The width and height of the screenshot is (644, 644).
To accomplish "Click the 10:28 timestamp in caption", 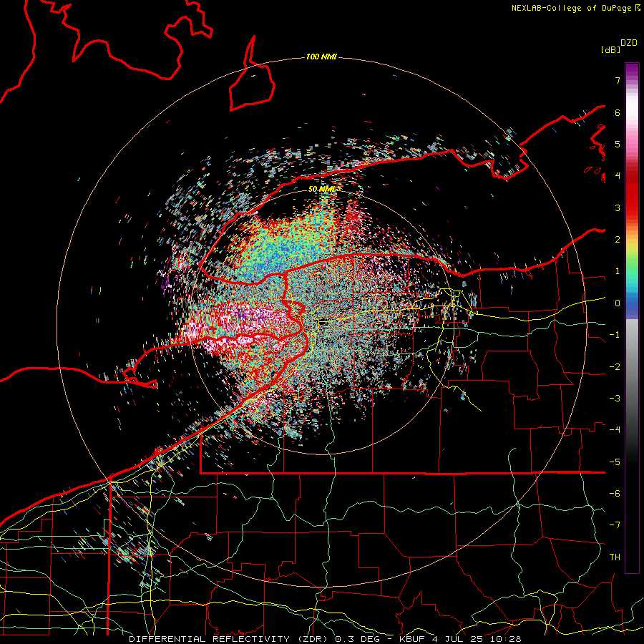I will click(504, 639).
